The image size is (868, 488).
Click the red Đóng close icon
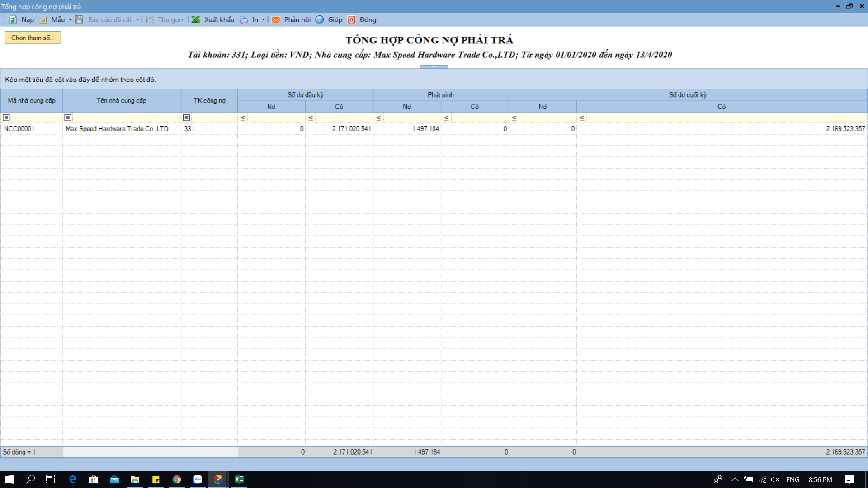(x=352, y=20)
